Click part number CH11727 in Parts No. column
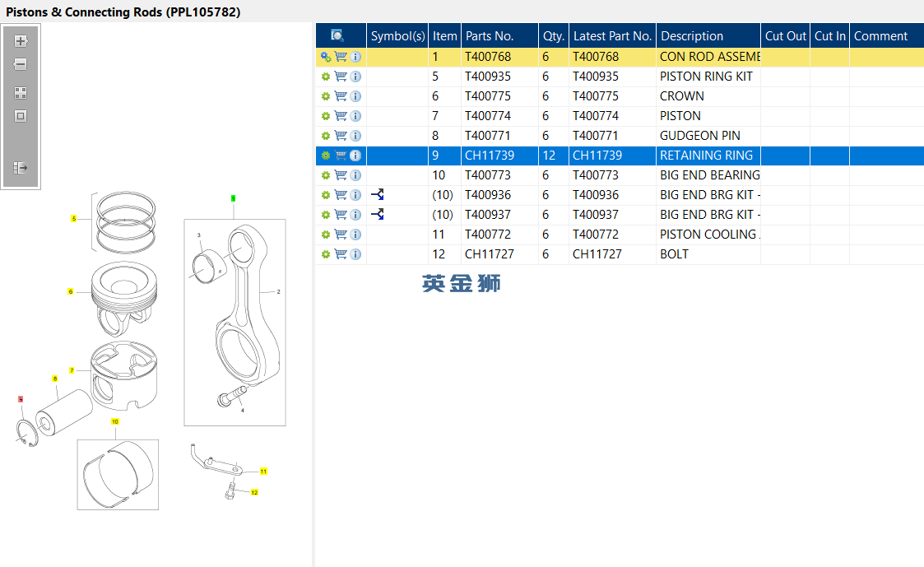 tap(489, 254)
